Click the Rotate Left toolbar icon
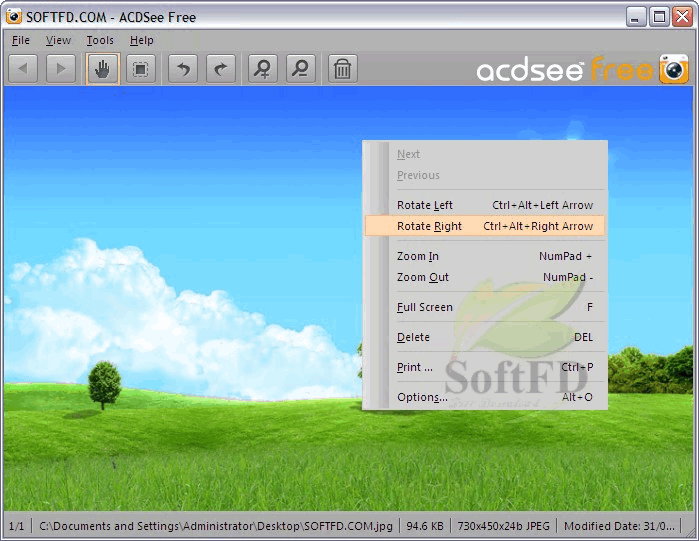 coord(183,69)
